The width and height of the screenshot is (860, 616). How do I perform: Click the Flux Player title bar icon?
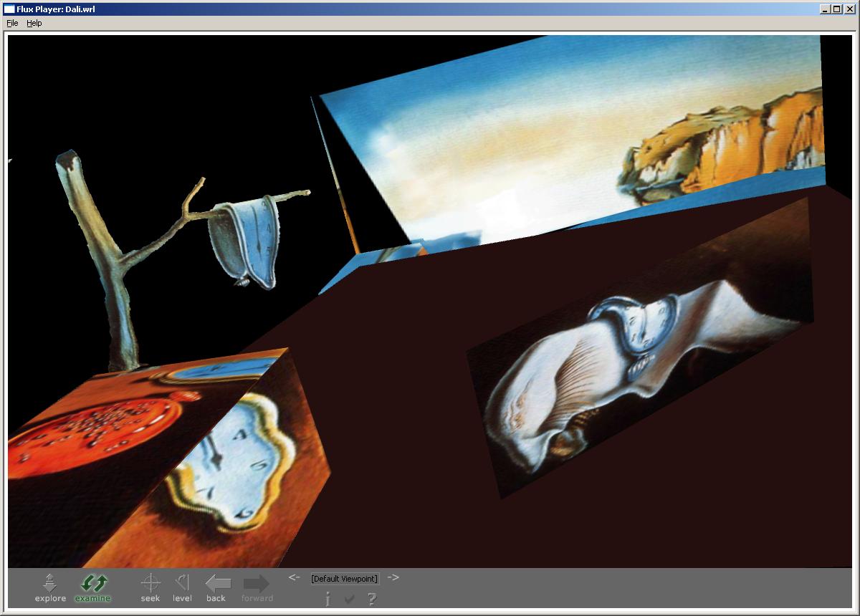[x=9, y=9]
